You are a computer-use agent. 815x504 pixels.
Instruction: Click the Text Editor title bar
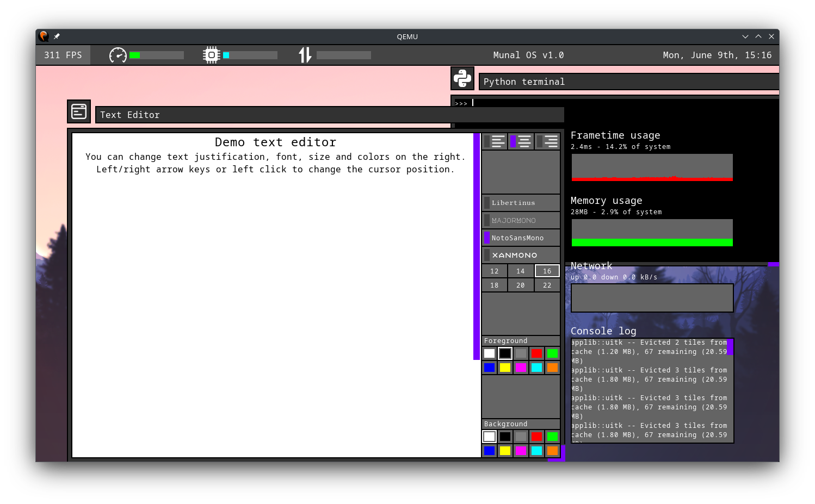coord(330,115)
